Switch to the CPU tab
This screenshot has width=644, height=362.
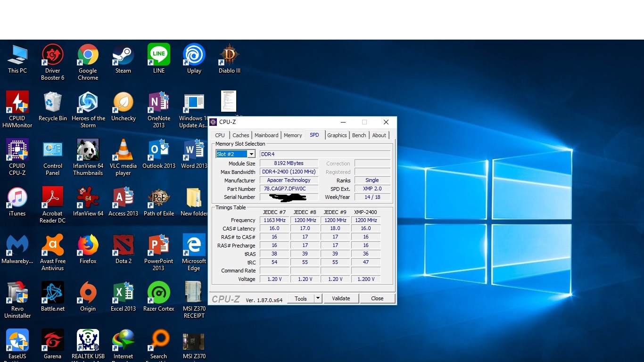coord(220,135)
